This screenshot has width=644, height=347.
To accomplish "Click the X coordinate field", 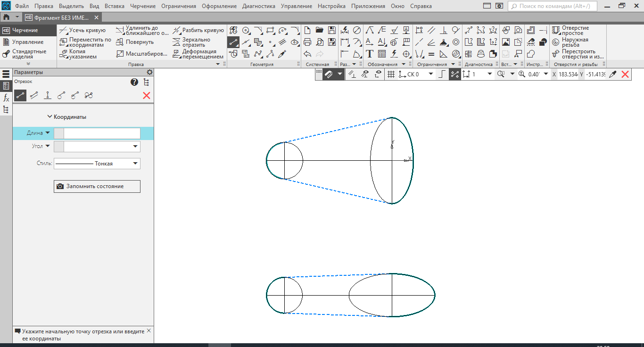I will tap(568, 74).
